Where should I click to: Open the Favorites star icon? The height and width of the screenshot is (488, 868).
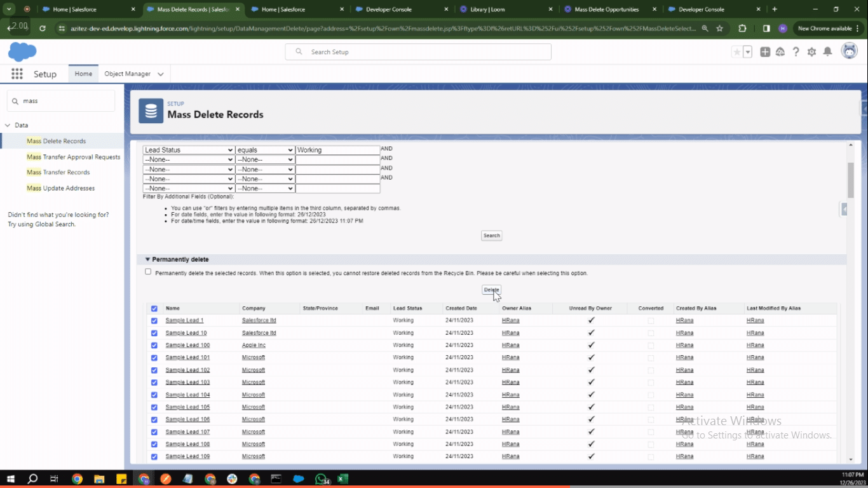pyautogui.click(x=737, y=52)
